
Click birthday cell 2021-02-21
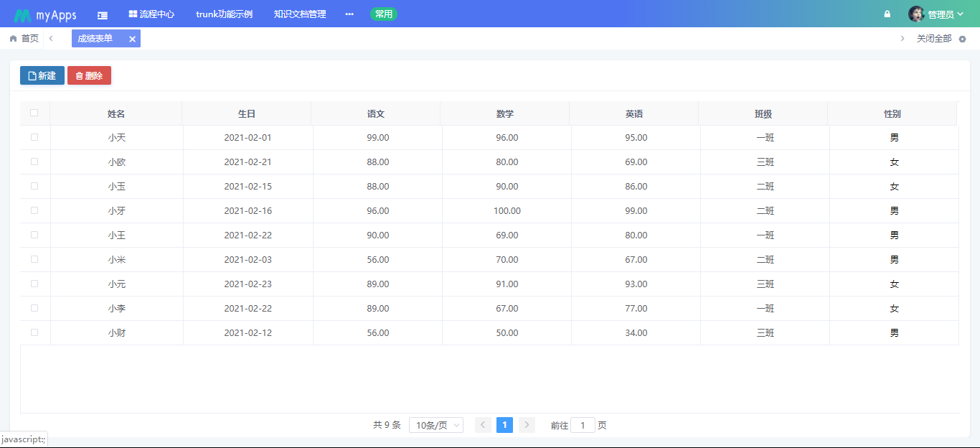click(x=248, y=162)
